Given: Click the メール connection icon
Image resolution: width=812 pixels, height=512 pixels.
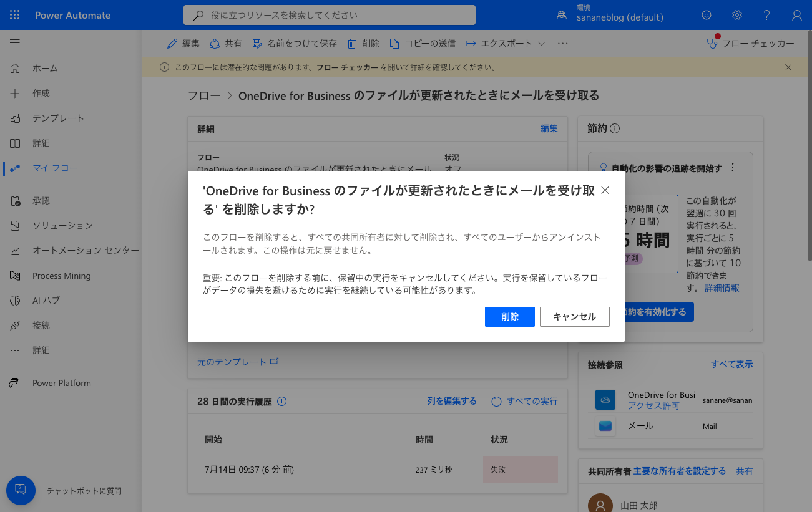Looking at the screenshot, I should coord(605,427).
